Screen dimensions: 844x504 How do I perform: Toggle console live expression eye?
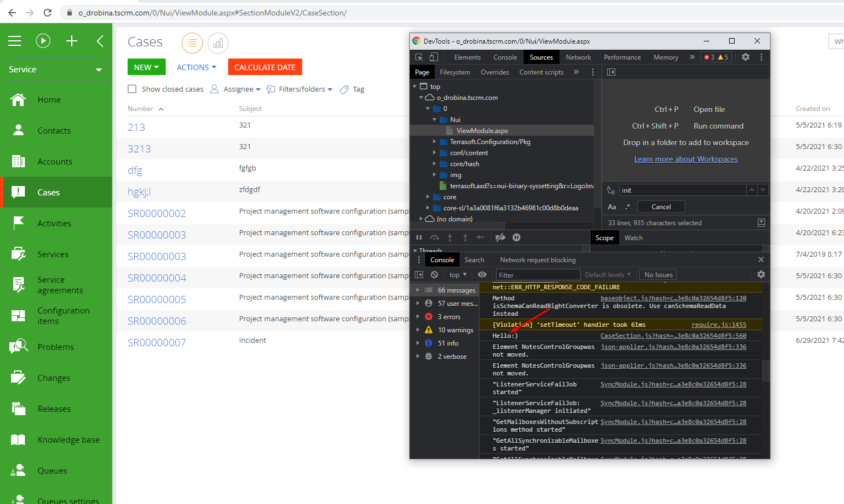tap(482, 275)
